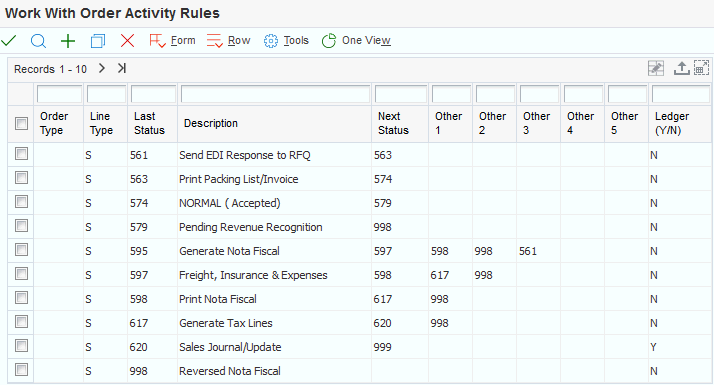This screenshot has width=714, height=385.
Task: Click Other 1 value 617
Action: pyautogui.click(x=439, y=275)
